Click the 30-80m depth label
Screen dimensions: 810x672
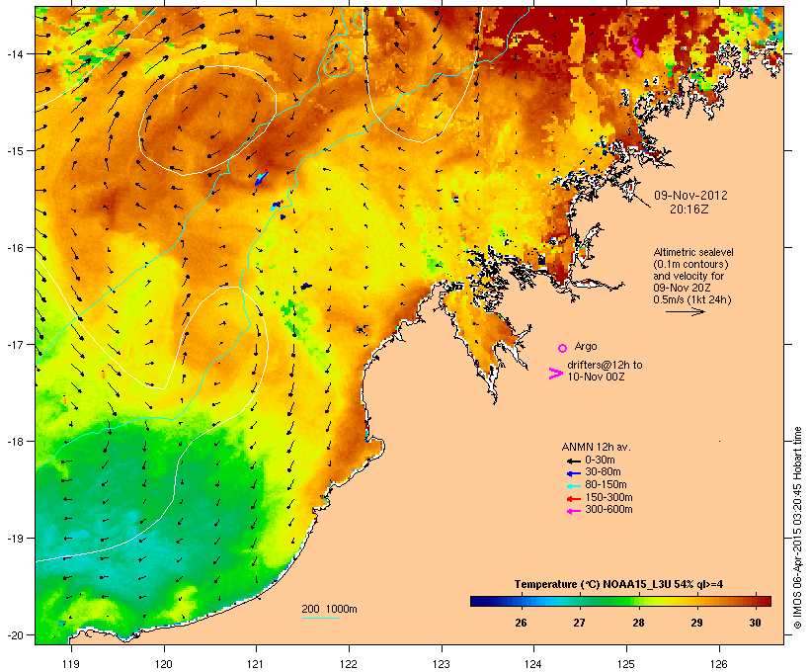coord(603,472)
